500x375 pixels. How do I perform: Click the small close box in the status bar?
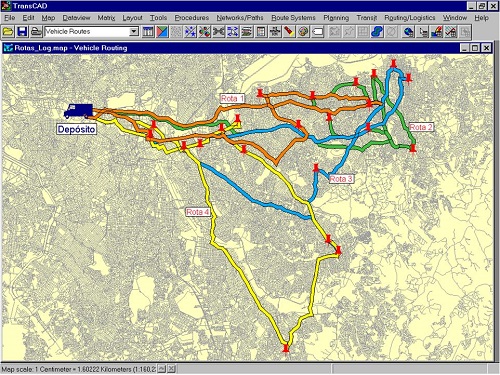(171, 369)
